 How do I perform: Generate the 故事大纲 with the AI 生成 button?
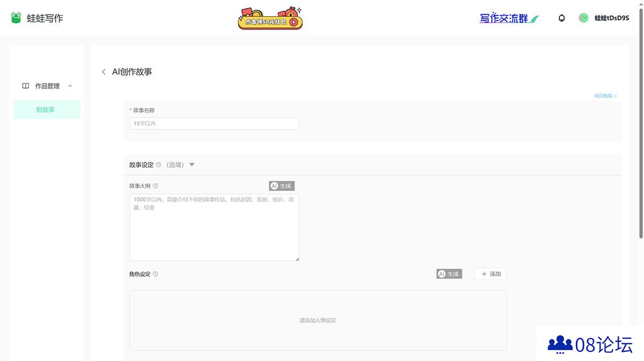point(282,186)
